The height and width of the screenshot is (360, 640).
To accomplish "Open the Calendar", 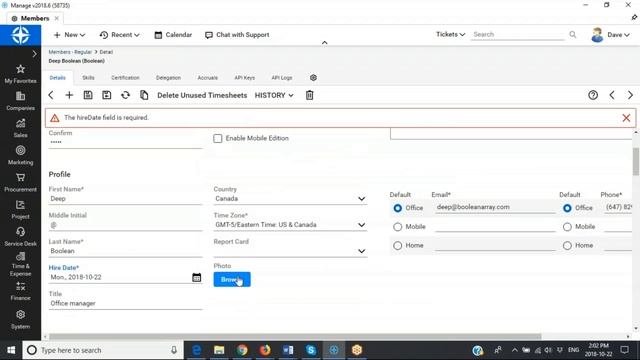I will coord(173,35).
